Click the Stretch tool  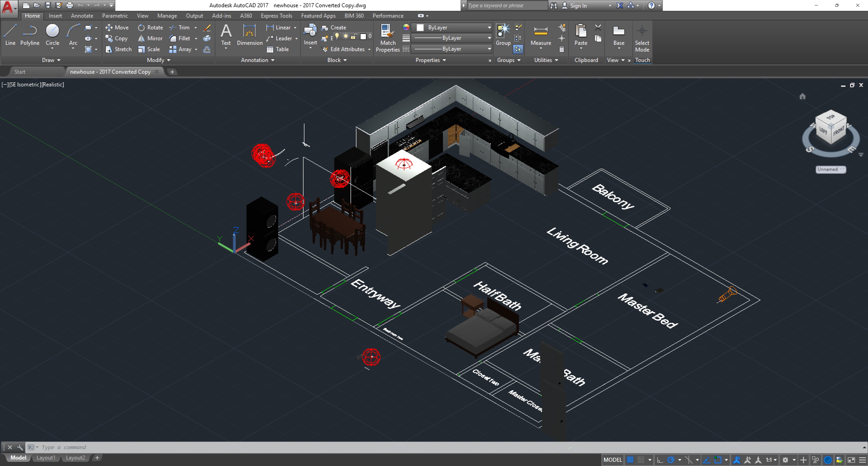coord(118,49)
